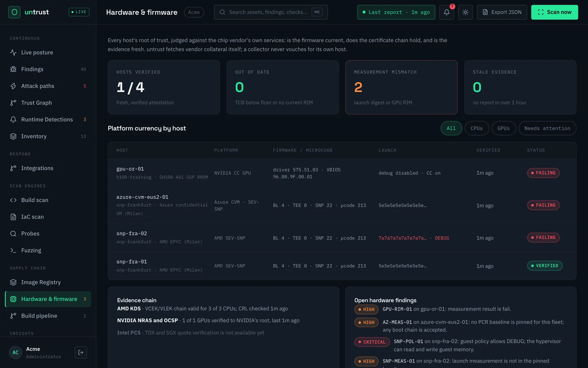Select the All filter tab
588x368 pixels.
(x=451, y=128)
